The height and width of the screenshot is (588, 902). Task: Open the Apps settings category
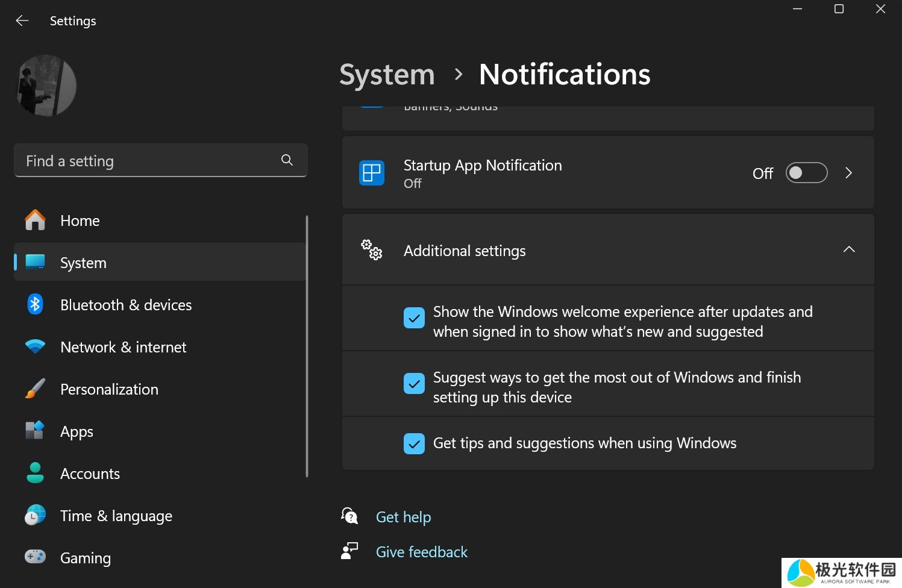coord(77,431)
